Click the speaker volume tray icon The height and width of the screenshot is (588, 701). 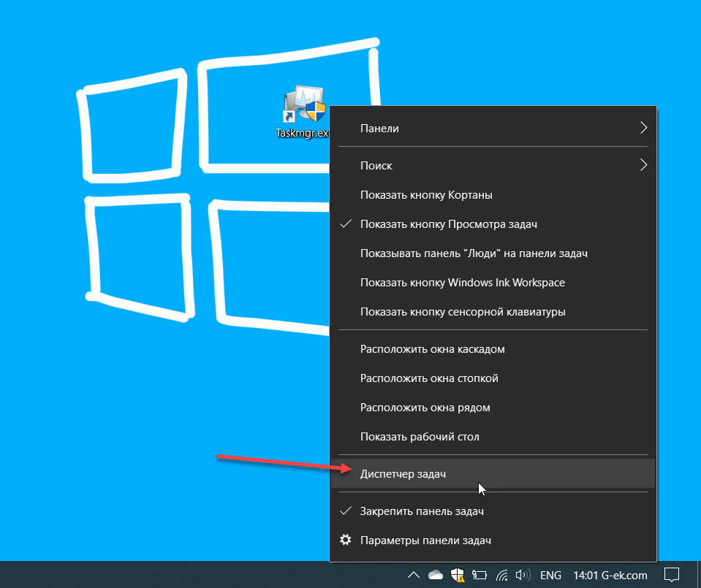522,575
